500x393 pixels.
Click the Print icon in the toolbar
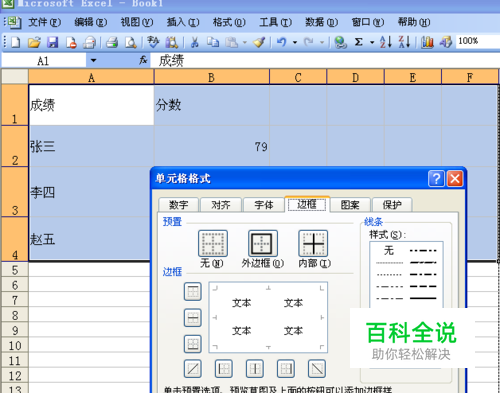[x=112, y=42]
